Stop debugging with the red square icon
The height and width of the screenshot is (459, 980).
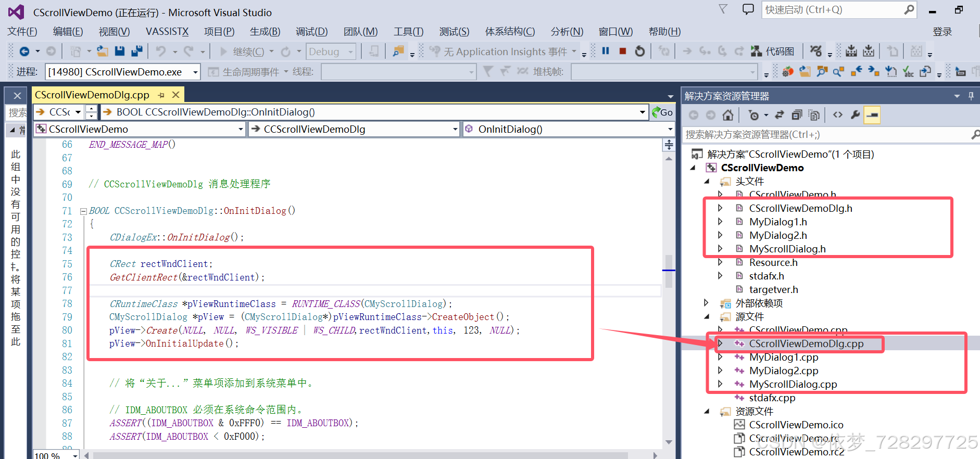(x=623, y=51)
